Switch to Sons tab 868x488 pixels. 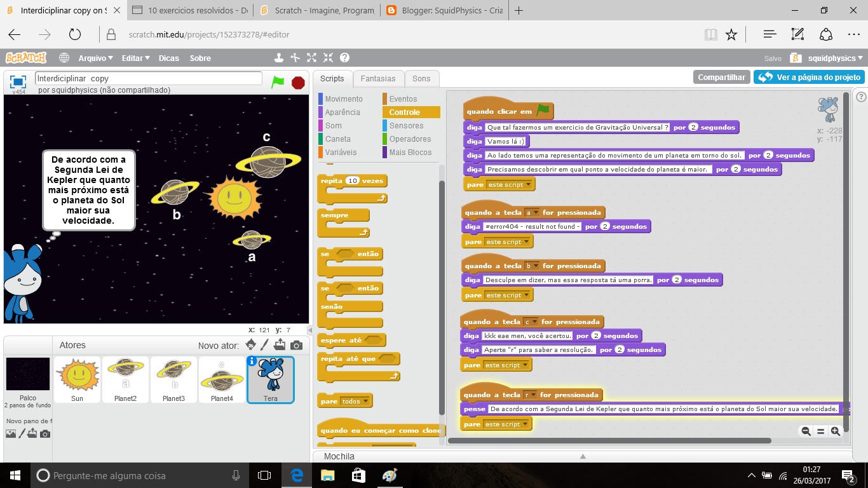(x=421, y=79)
